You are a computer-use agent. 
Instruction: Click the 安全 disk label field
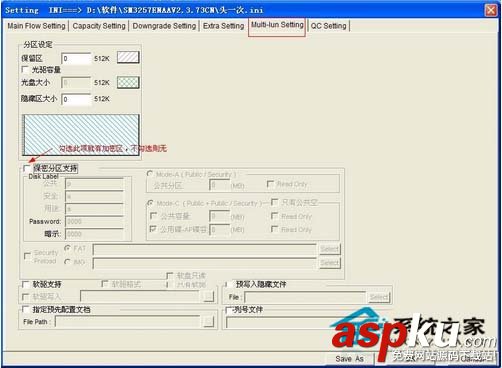click(95, 196)
